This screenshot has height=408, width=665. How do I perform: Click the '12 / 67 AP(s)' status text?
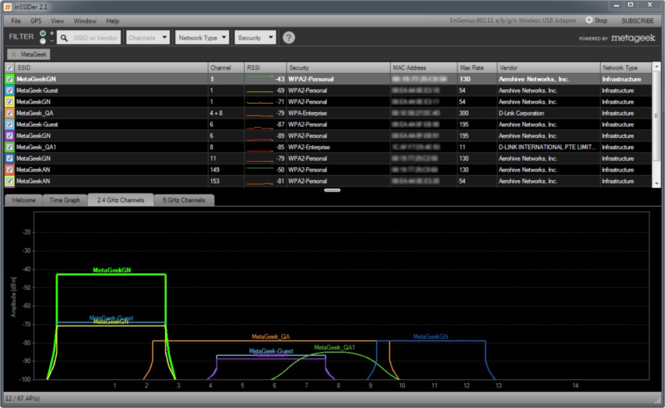point(22,399)
